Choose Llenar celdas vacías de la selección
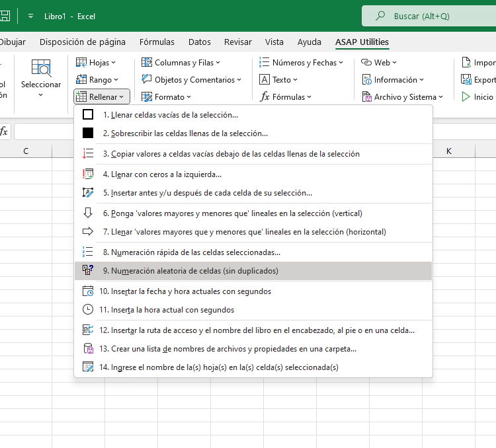The height and width of the screenshot is (448, 496). (x=253, y=115)
